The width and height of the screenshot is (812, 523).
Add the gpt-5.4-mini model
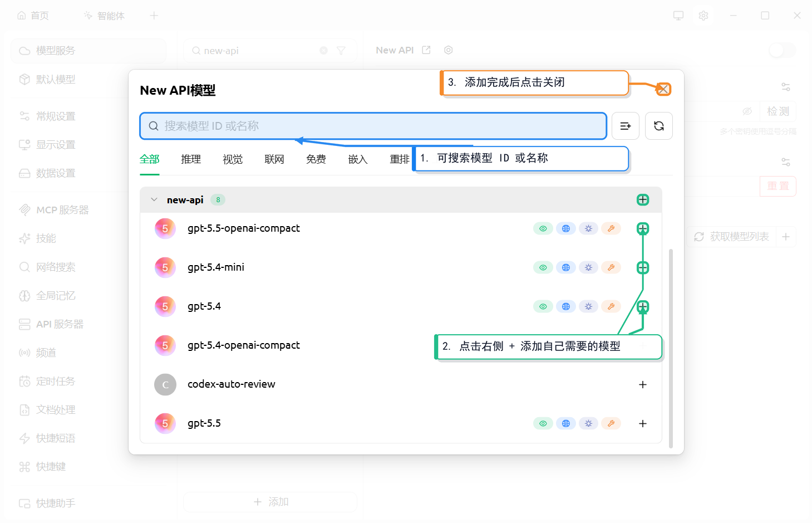[643, 267]
